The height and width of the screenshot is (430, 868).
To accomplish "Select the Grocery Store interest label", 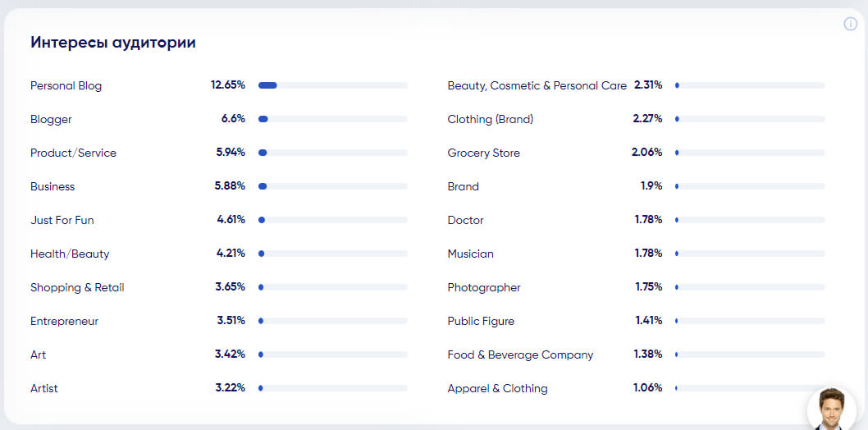I will point(483,153).
